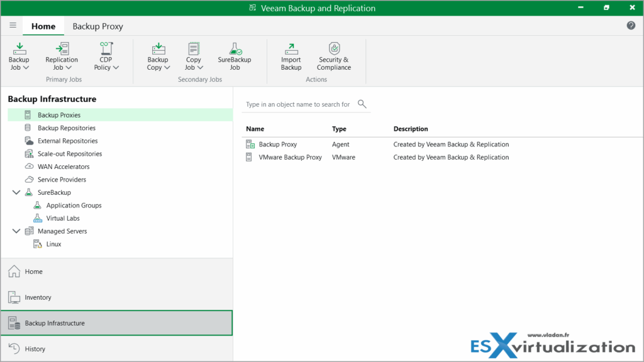644x362 pixels.
Task: Switch to the Backup Proxy tab
Action: pos(97,26)
